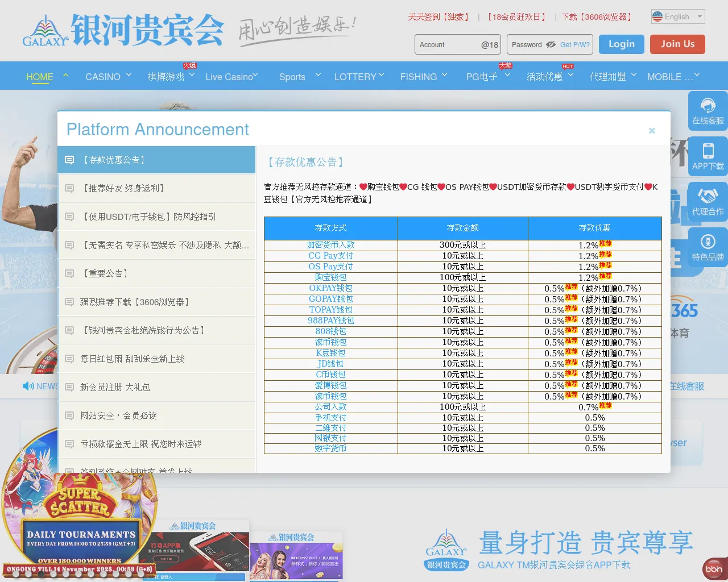728x582 pixels.
Task: Open the 活动优惠 navigation item
Action: pyautogui.click(x=544, y=77)
